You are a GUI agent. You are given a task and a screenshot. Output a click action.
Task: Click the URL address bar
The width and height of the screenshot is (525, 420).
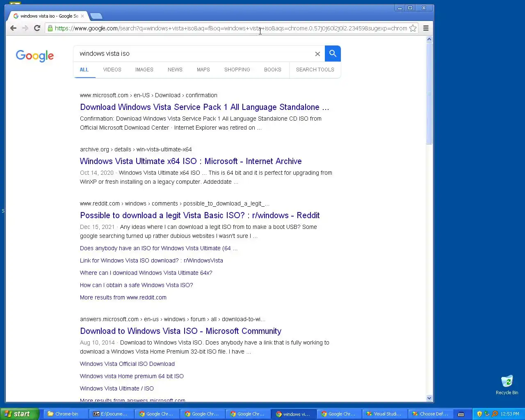coord(231,28)
